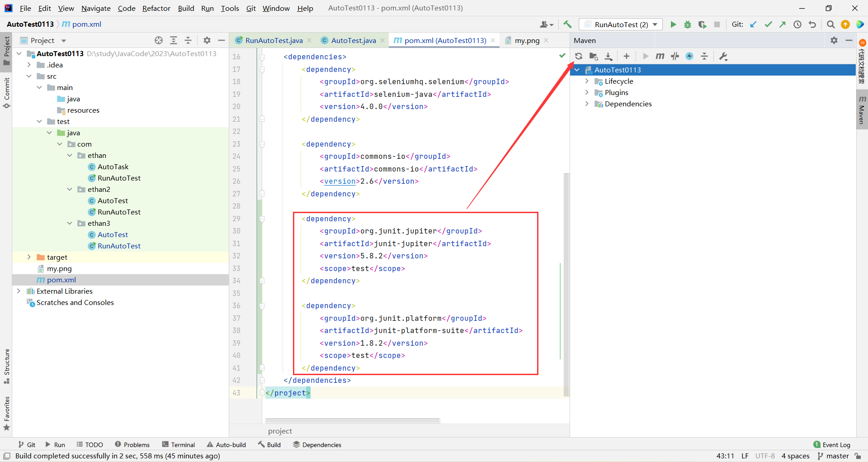Viewport: 868px width, 462px height.
Task: Expand External Libraries node
Action: point(19,291)
